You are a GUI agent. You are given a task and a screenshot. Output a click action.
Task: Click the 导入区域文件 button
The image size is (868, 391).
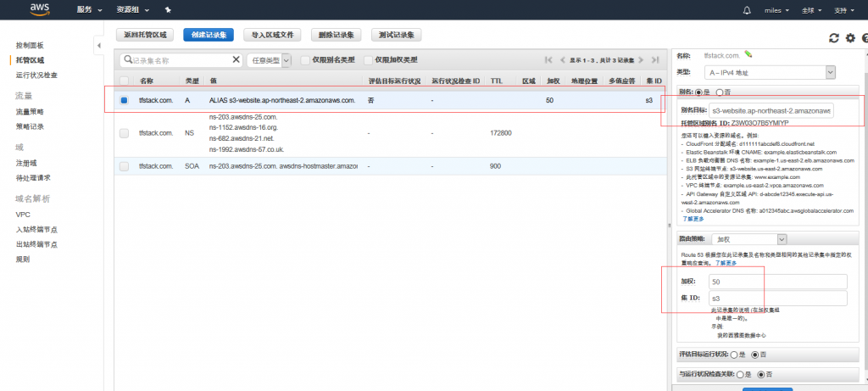click(x=272, y=35)
